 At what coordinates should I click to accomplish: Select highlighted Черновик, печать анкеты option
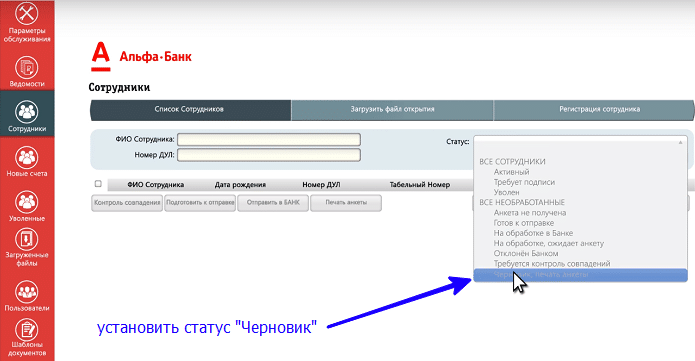tap(581, 275)
